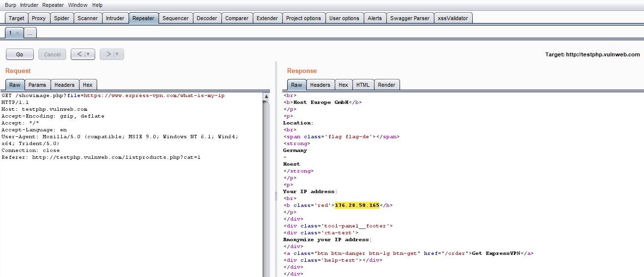Switch to the Scanner tab
The image size is (644, 277).
click(x=88, y=18)
